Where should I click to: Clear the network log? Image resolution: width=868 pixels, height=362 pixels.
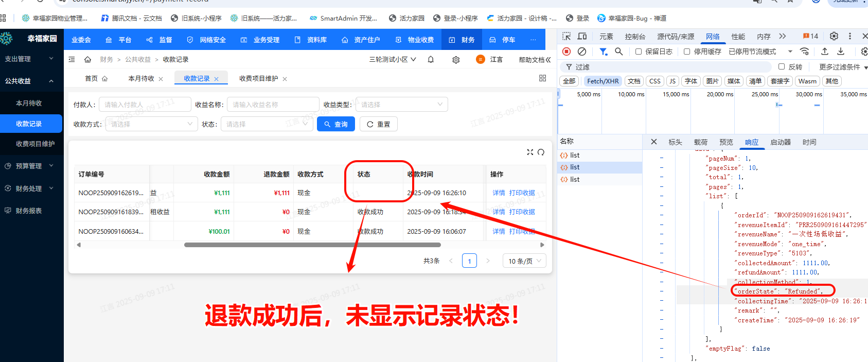click(582, 51)
